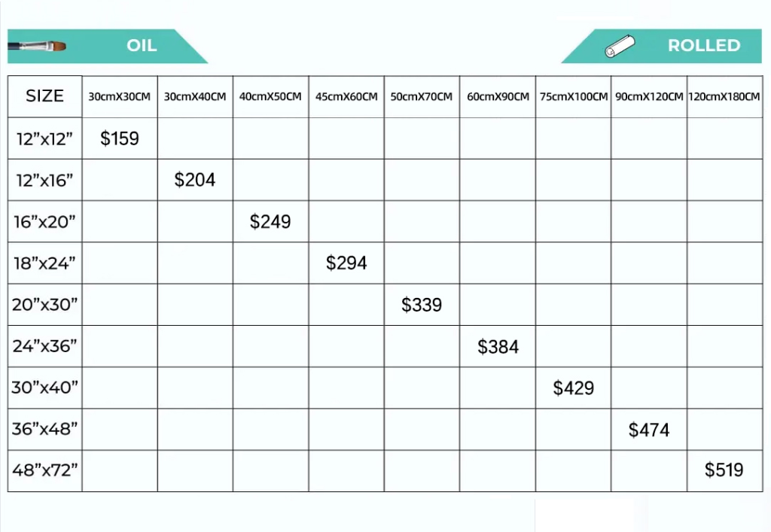Screen dimensions: 771x532
Task: Select the ROLLED banner tab
Action: (x=703, y=46)
